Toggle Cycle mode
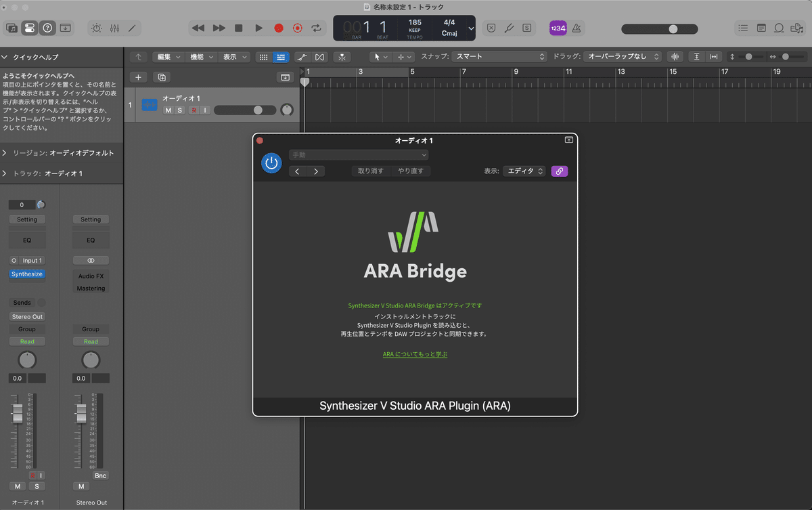 pos(316,28)
